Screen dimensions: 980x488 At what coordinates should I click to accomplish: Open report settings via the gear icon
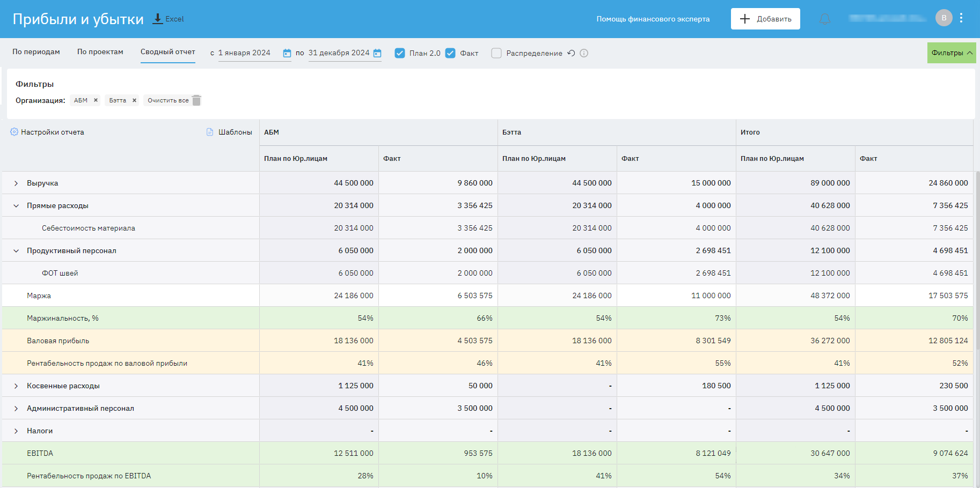coord(14,132)
